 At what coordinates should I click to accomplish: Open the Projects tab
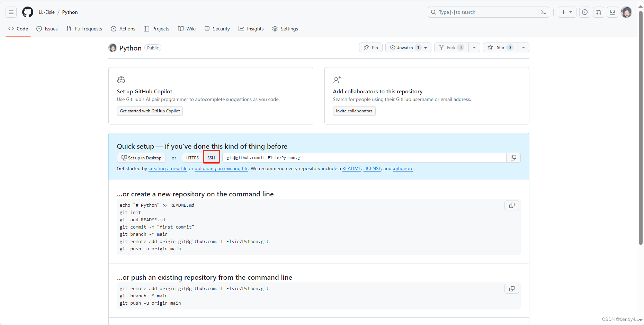point(156,29)
